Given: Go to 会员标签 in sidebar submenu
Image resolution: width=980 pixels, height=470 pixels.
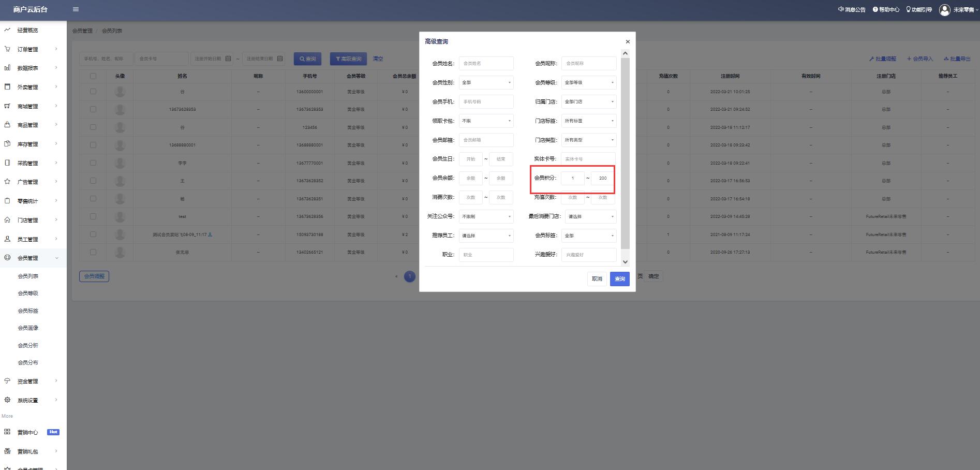Looking at the screenshot, I should 28,311.
